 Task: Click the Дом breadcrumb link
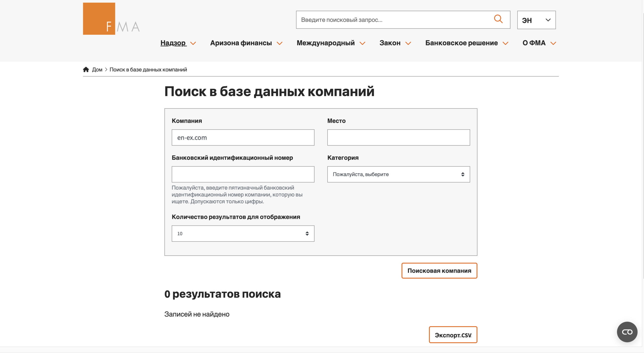[x=97, y=70]
